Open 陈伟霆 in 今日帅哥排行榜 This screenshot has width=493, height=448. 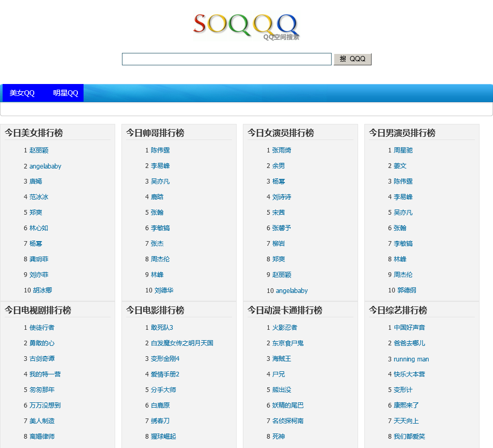pos(160,150)
